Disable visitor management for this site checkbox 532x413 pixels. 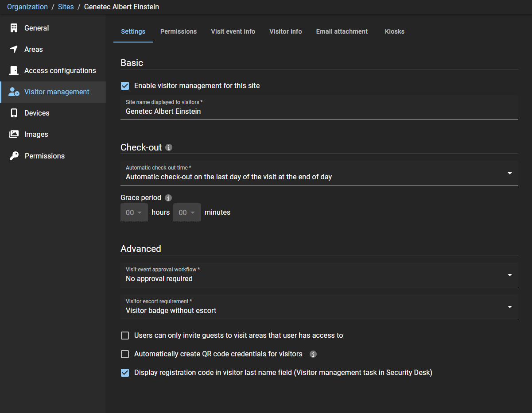coord(125,86)
